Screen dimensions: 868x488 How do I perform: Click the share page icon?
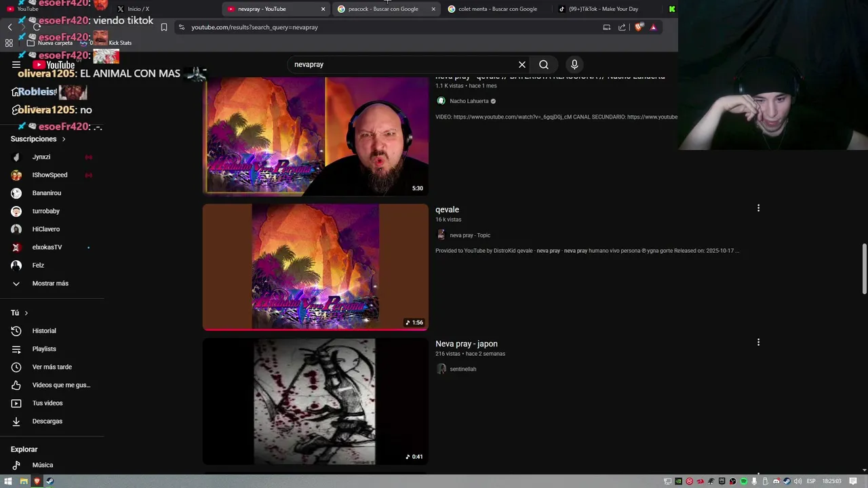click(x=622, y=27)
